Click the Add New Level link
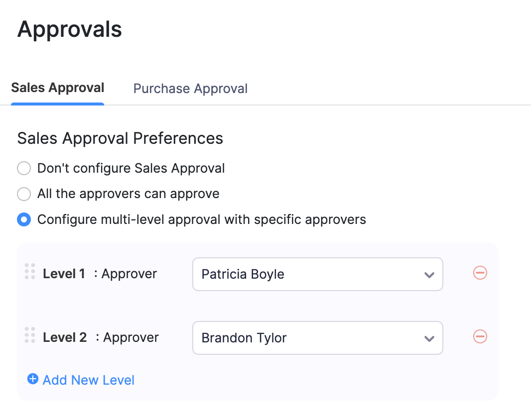531x420 pixels. (x=88, y=380)
